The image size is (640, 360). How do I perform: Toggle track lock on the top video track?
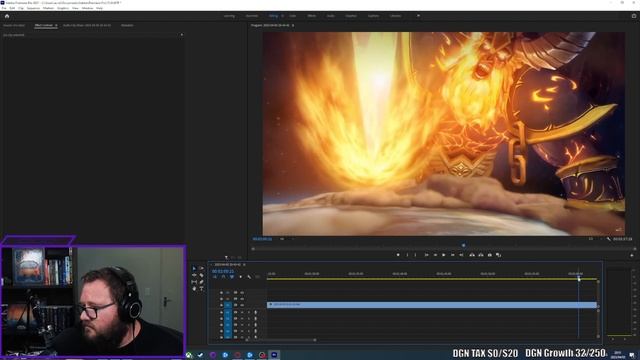[x=221, y=293]
